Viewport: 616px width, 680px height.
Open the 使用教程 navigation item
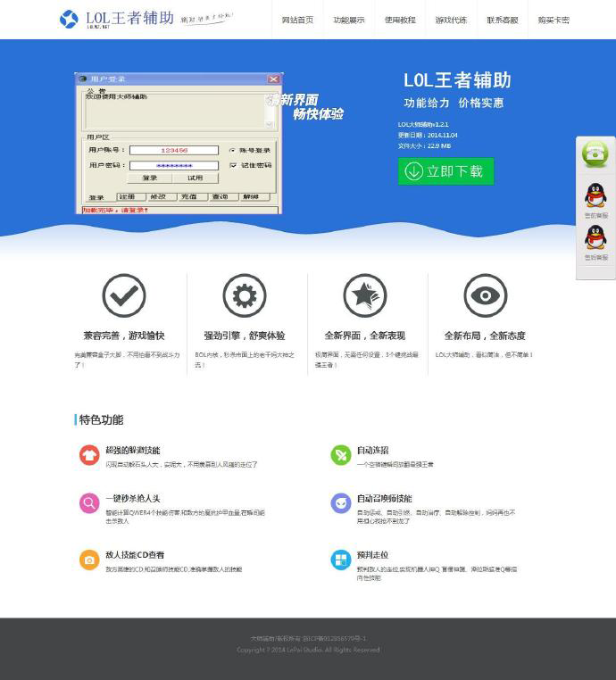pyautogui.click(x=400, y=20)
